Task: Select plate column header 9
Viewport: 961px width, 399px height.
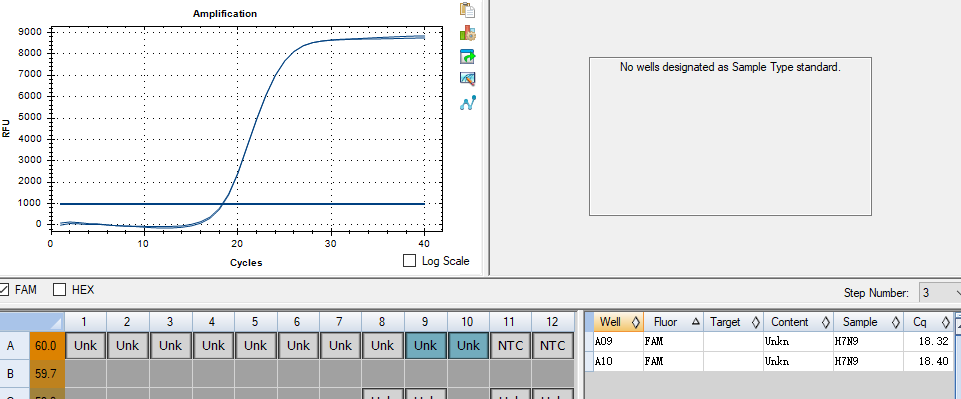Action: coord(425,322)
